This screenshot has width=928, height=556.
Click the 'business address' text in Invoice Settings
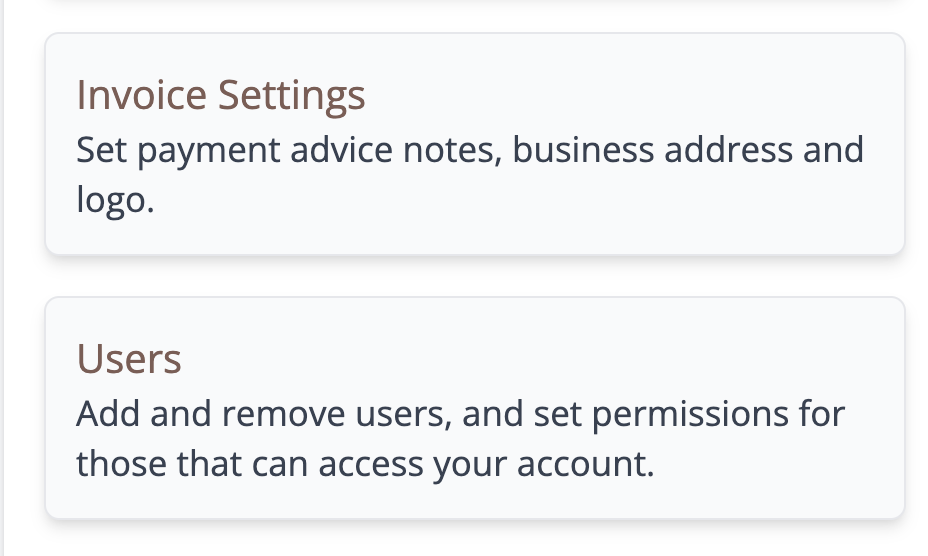652,149
